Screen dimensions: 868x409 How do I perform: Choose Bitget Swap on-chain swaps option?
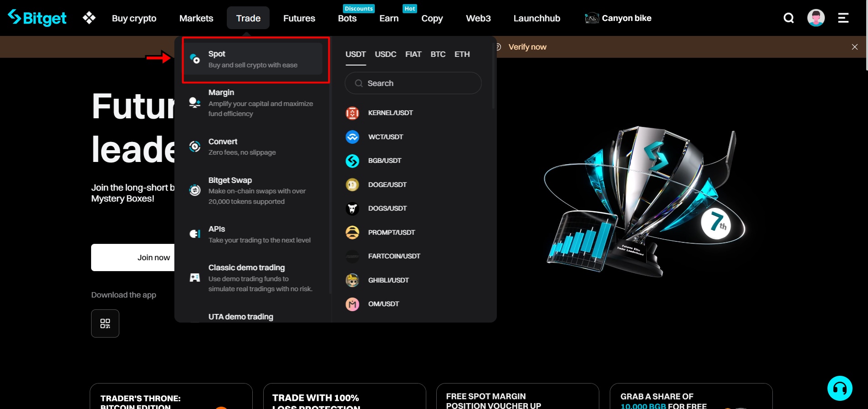coord(253,190)
